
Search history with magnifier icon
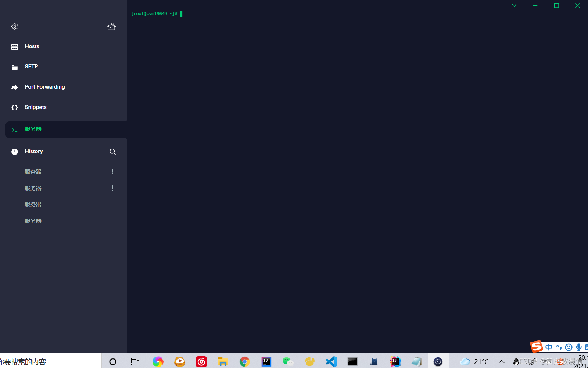[x=112, y=152]
